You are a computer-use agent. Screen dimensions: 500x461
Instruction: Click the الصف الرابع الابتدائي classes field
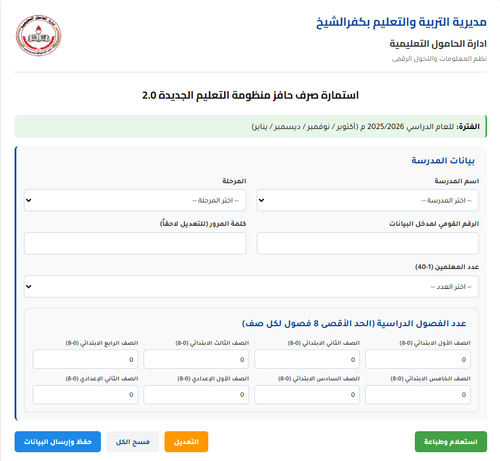coord(85,359)
